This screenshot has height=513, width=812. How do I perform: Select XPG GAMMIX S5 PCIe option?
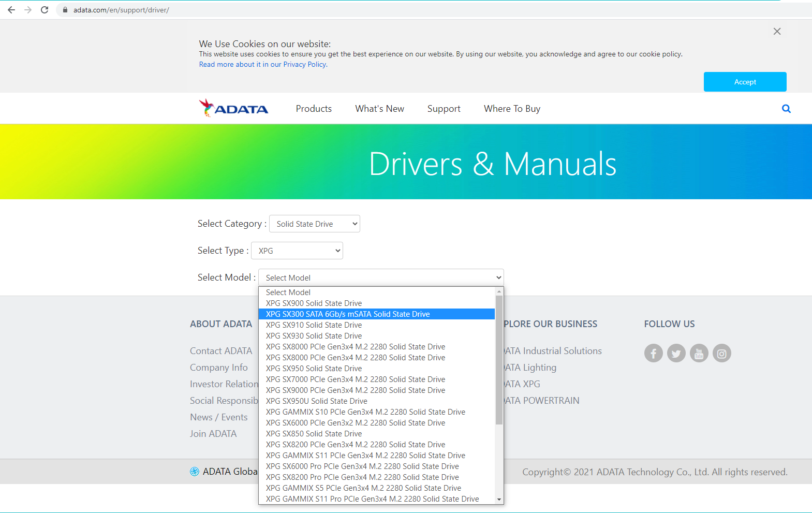pos(377,488)
